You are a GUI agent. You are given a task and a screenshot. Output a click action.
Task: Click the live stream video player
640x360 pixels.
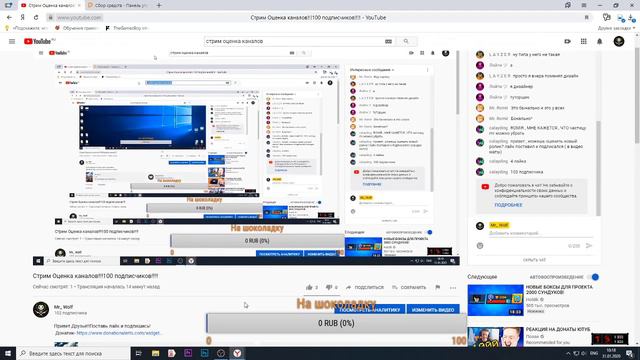246,158
